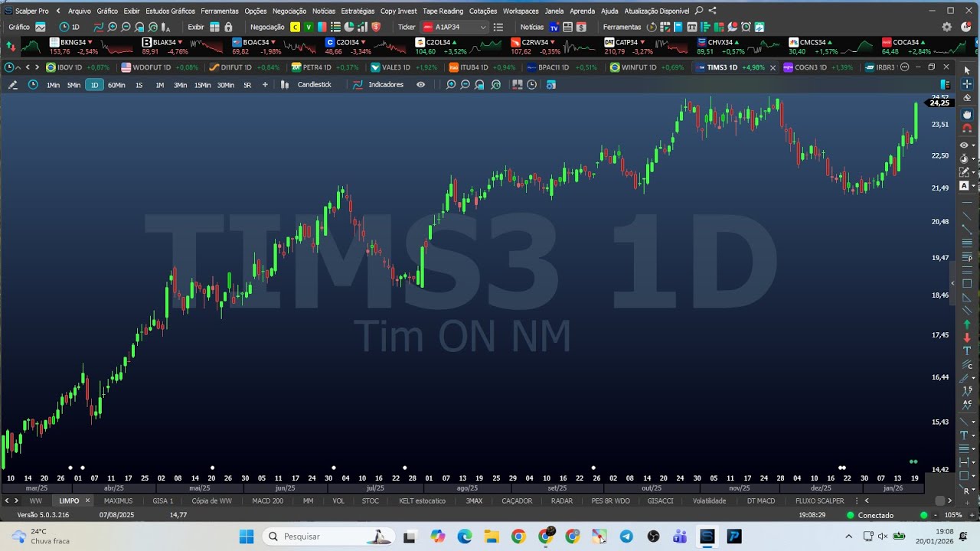
Task: Toggle the eye visibility tool in right sidebar
Action: [x=964, y=145]
